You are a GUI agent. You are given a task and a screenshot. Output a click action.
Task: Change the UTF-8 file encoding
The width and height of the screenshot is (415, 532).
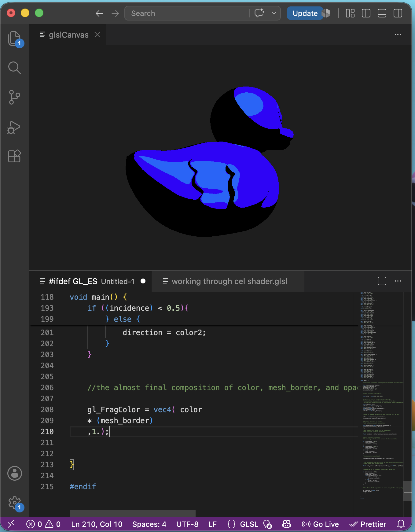tap(187, 524)
